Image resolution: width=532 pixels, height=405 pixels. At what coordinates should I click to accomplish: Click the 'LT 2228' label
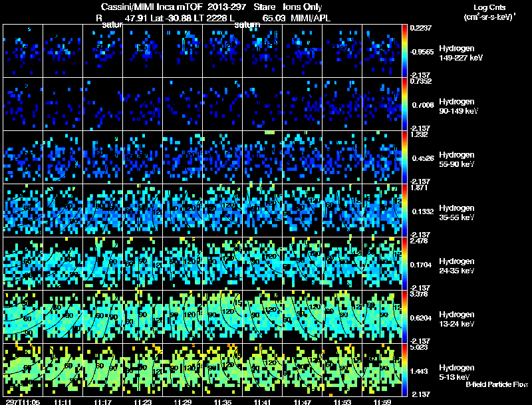(208, 18)
